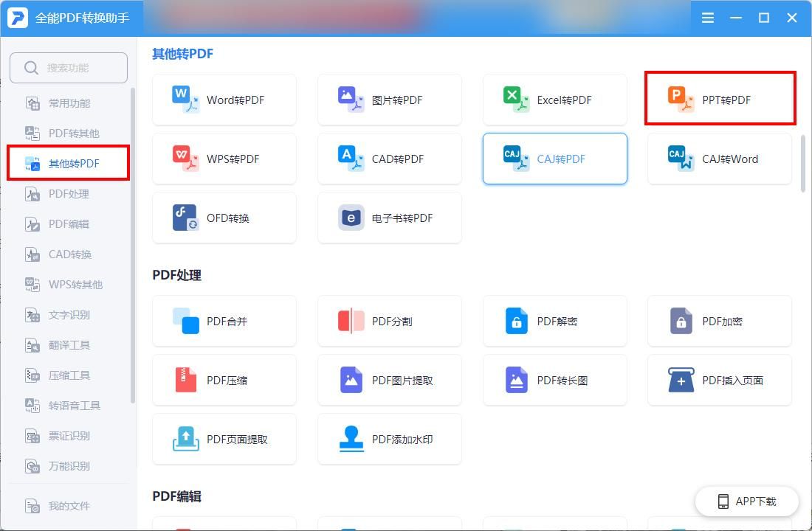
Task: Open the PPT转PDF converter
Action: [720, 100]
